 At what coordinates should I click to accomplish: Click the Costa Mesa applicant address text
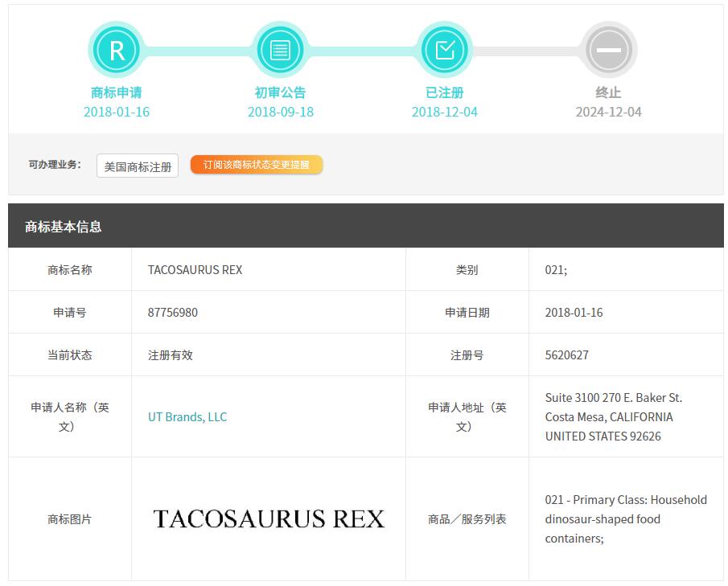(x=609, y=416)
